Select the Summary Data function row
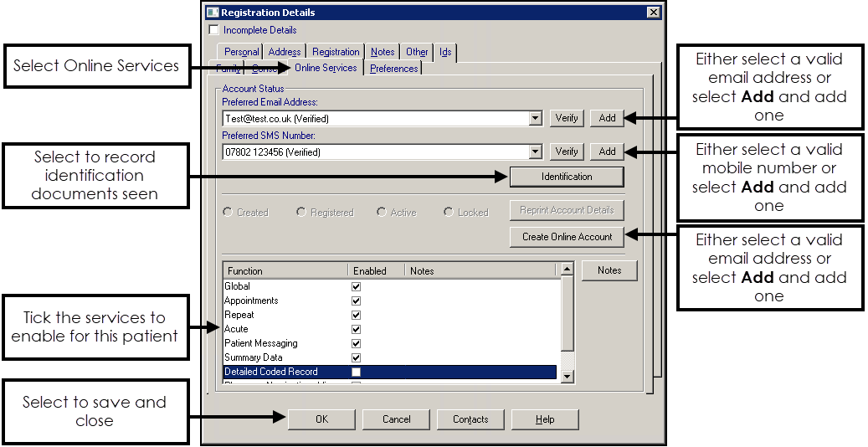Viewport: 868px width, 447px height. pyautogui.click(x=255, y=357)
